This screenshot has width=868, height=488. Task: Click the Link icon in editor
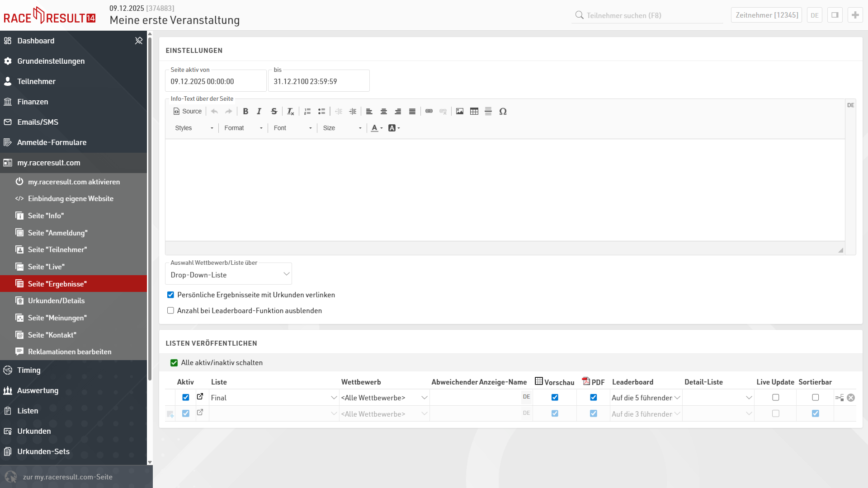(429, 111)
